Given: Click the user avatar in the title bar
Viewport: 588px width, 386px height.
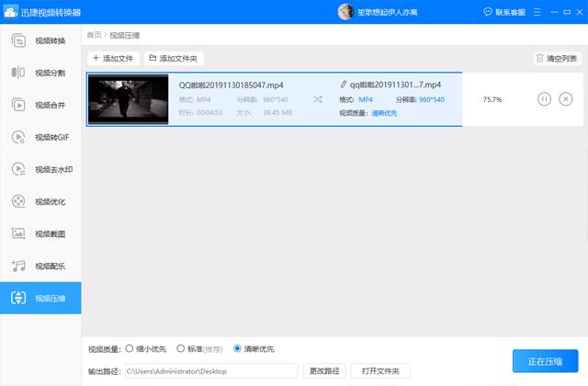Looking at the screenshot, I should pos(345,12).
